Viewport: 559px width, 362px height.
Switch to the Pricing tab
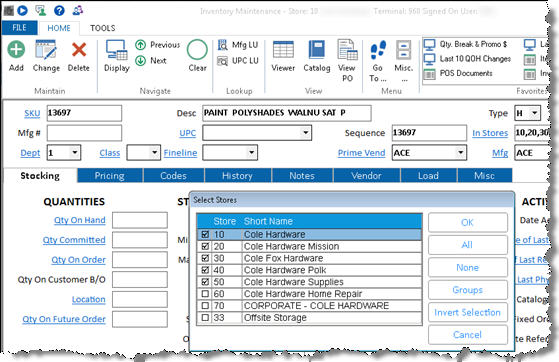click(x=109, y=175)
